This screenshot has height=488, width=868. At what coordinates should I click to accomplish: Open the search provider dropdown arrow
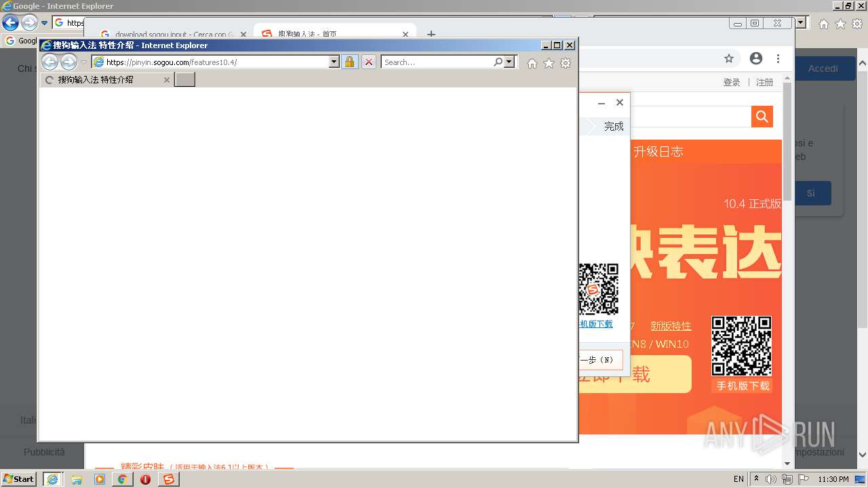(x=509, y=62)
